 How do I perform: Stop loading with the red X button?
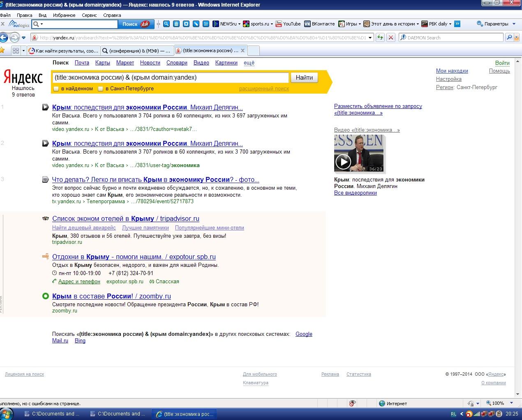tap(391, 38)
